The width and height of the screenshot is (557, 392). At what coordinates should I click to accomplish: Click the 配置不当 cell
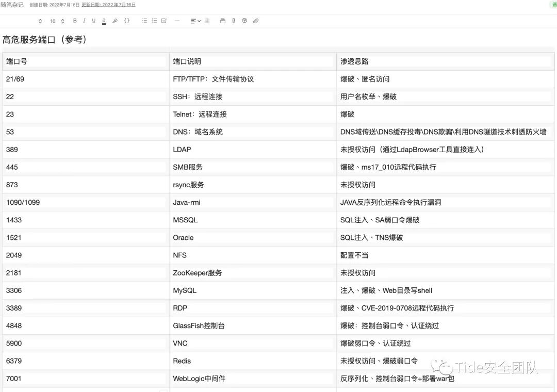446,255
